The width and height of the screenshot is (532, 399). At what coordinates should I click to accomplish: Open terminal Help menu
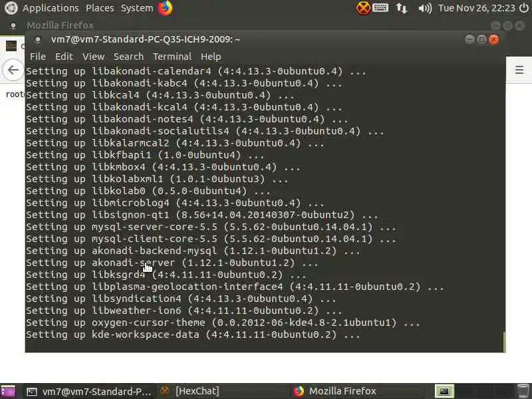coord(211,57)
